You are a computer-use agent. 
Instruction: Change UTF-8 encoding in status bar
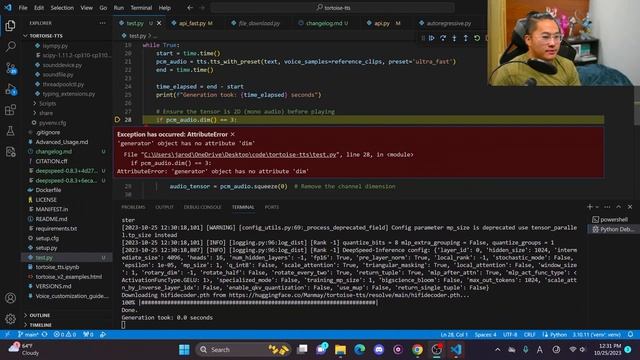pos(510,334)
